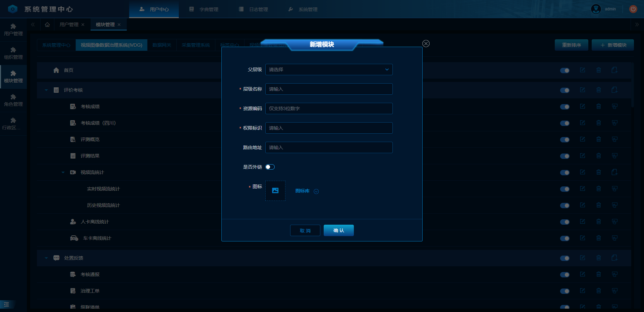Click the icon image upload placeholder

(275, 191)
